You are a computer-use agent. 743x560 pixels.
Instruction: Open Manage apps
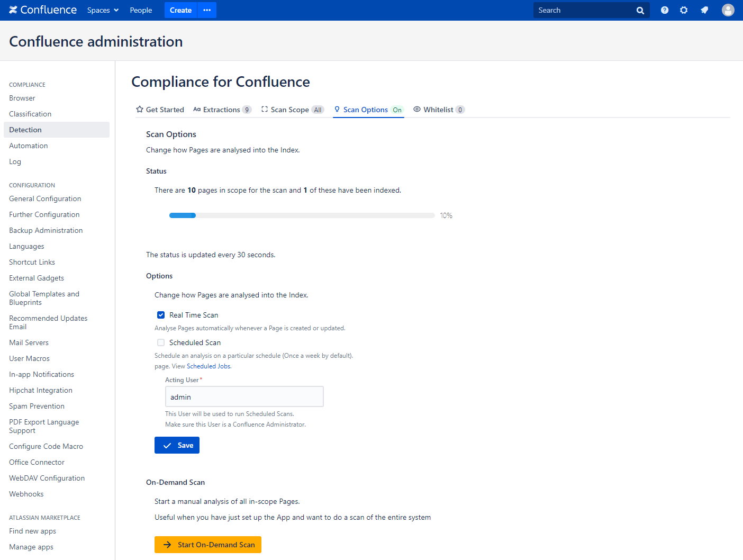(x=31, y=547)
